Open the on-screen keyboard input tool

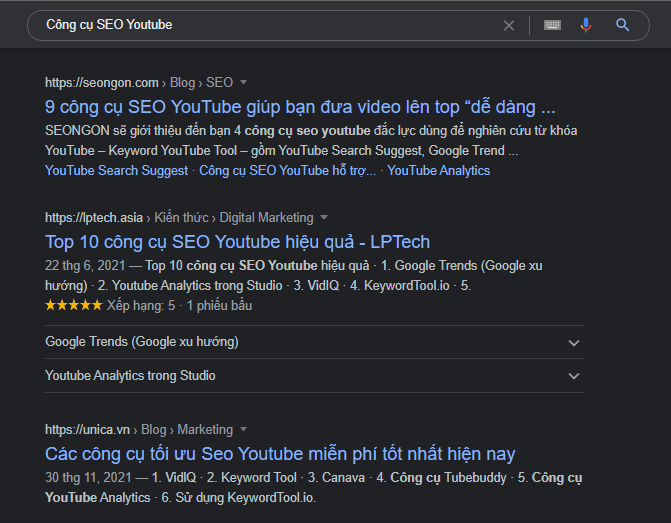[552, 25]
